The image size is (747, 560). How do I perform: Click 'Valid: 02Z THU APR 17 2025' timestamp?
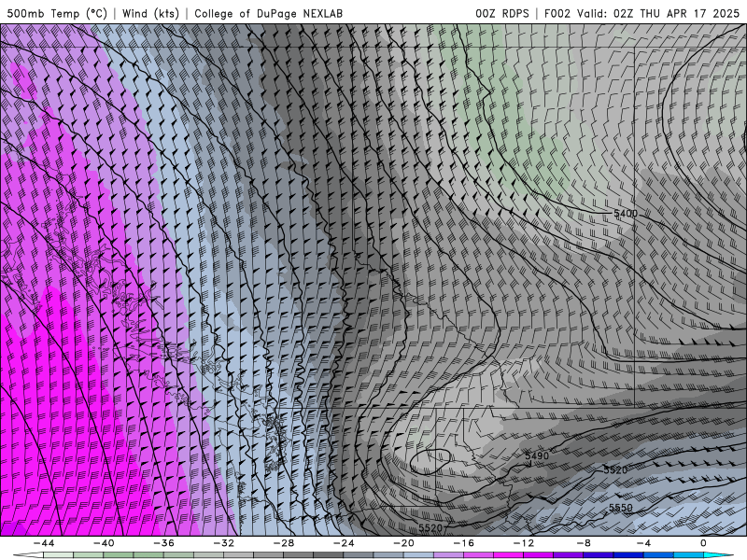[x=658, y=13]
